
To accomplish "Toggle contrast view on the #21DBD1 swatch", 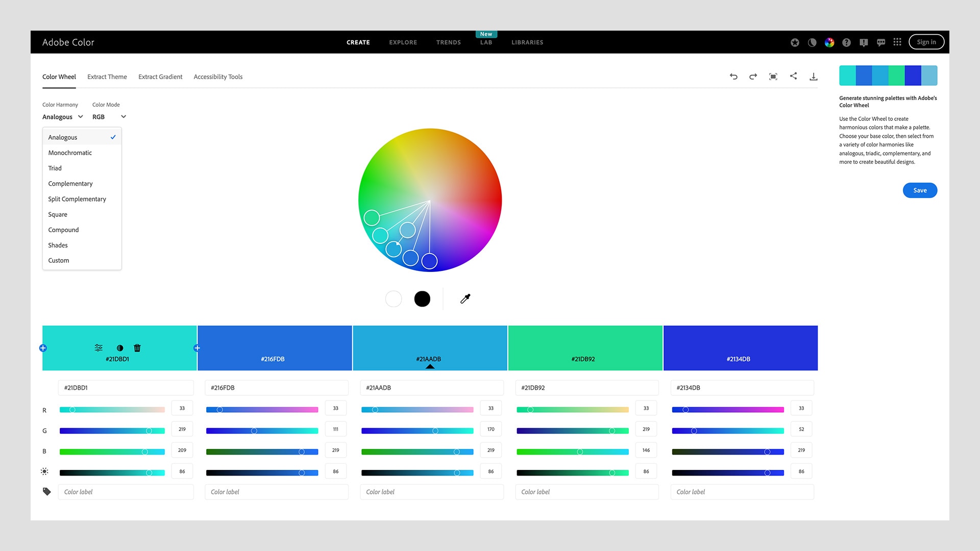I will coord(119,347).
